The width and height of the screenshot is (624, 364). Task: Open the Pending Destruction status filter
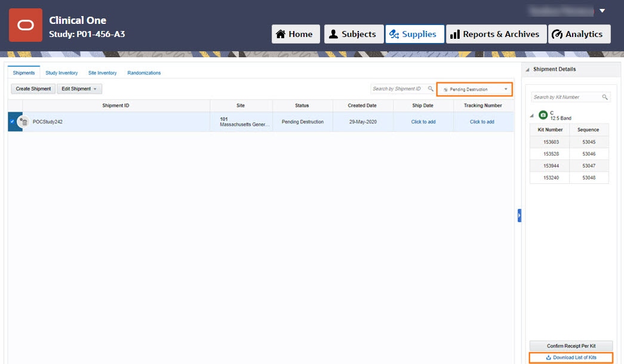474,89
